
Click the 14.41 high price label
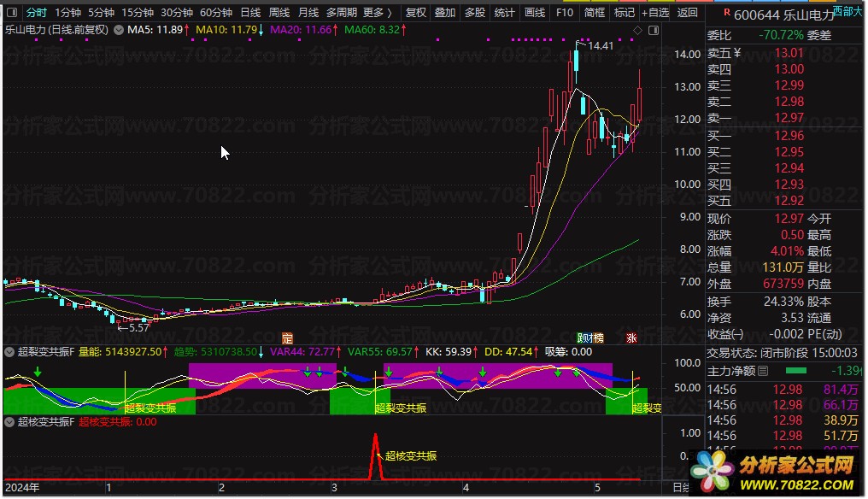[x=601, y=46]
